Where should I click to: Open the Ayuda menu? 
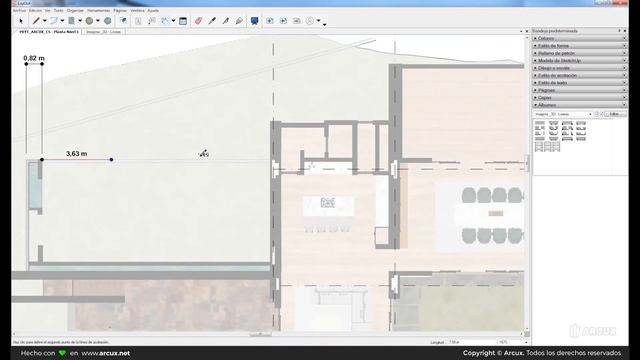click(x=153, y=11)
